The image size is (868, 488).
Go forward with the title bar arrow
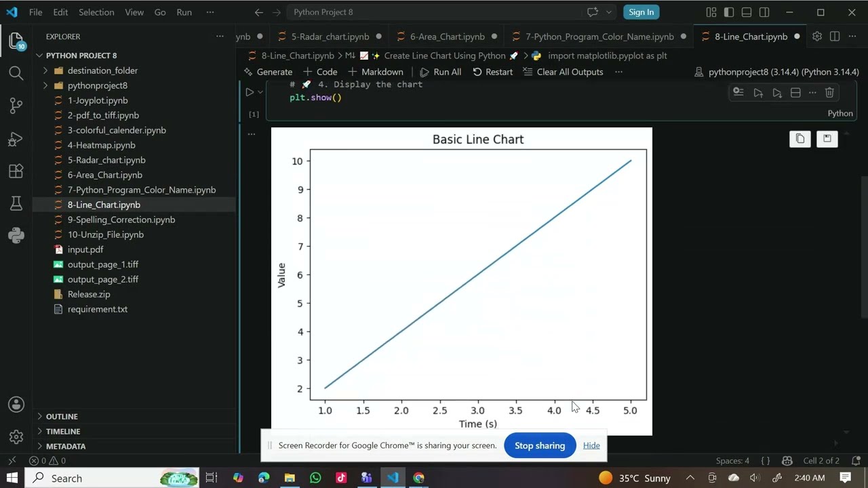[277, 12]
